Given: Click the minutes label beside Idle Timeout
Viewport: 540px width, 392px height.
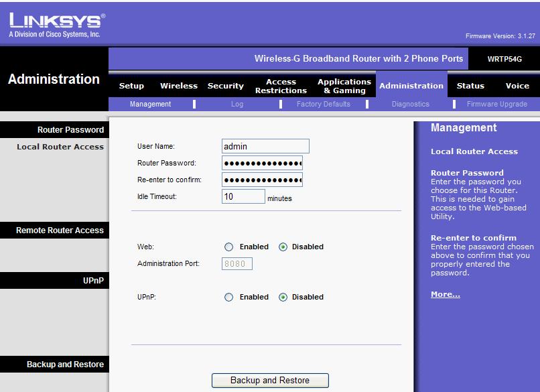Looking at the screenshot, I should [x=279, y=198].
